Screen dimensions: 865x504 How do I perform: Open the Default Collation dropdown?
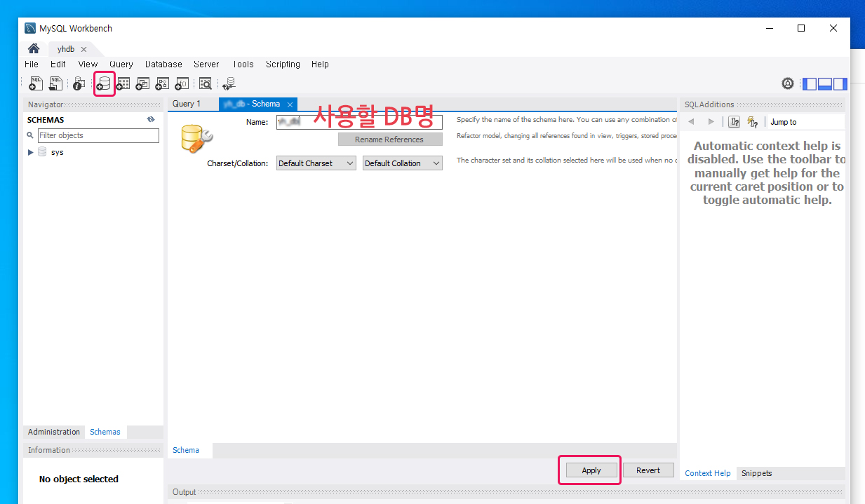[x=403, y=163]
